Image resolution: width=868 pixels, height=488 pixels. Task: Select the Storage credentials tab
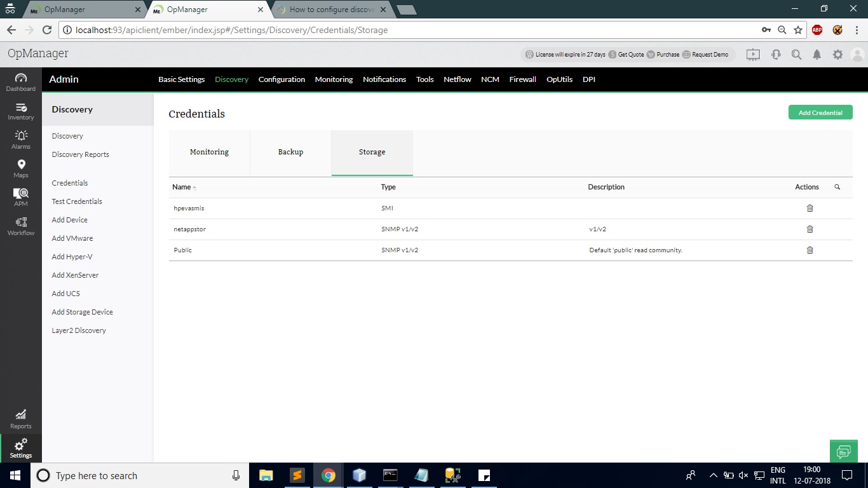[372, 152]
